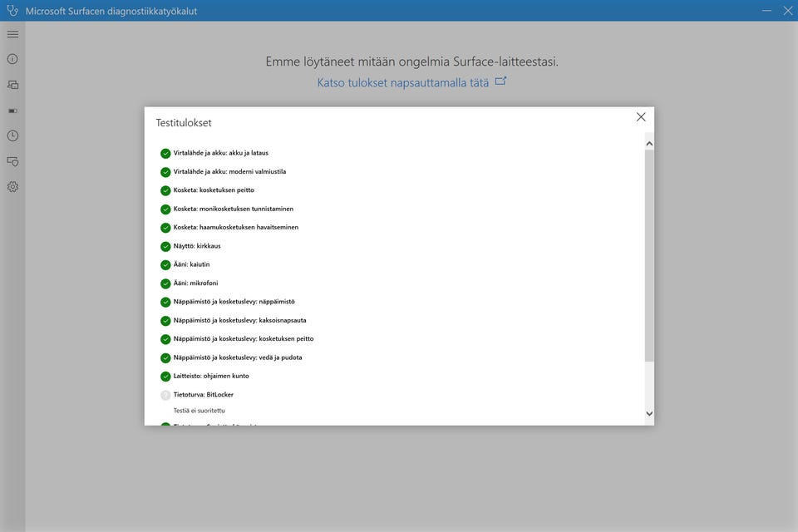The image size is (798, 532).
Task: Select text Laitteisto: ohjaimen kunto
Action: point(211,376)
